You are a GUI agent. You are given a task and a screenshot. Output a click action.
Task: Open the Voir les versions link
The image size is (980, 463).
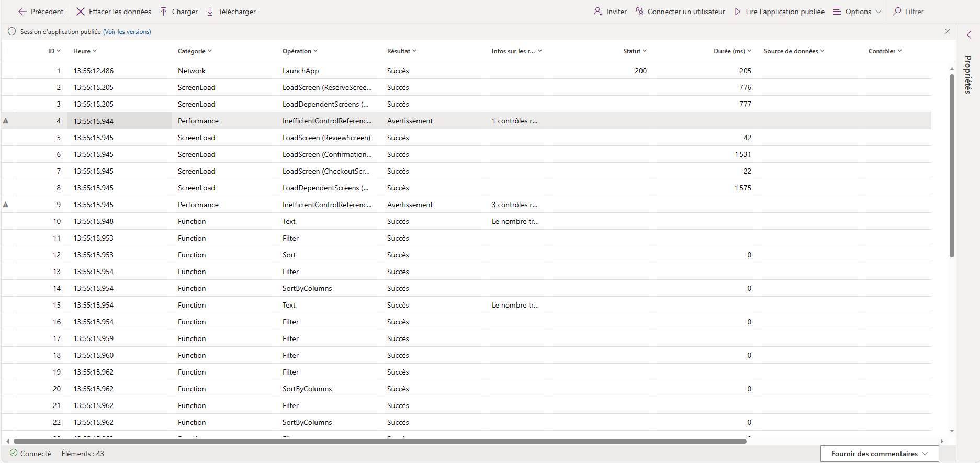click(127, 32)
